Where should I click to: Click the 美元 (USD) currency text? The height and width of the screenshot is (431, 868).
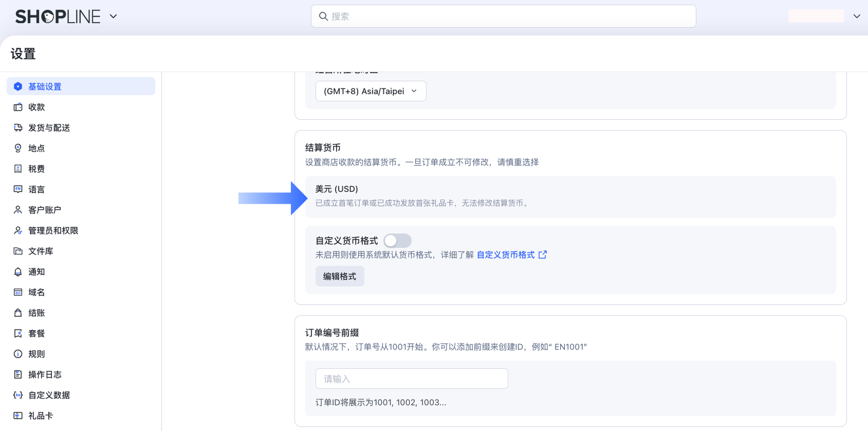[337, 189]
